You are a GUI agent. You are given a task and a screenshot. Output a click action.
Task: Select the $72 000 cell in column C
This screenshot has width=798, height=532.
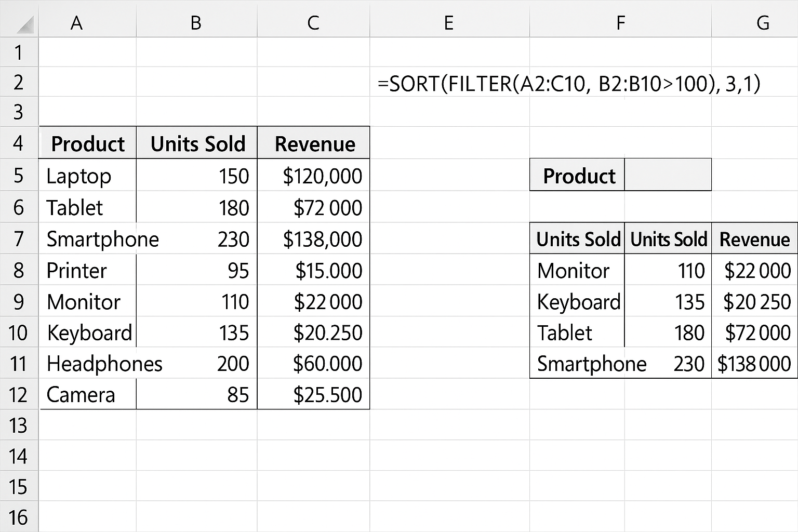coord(313,207)
